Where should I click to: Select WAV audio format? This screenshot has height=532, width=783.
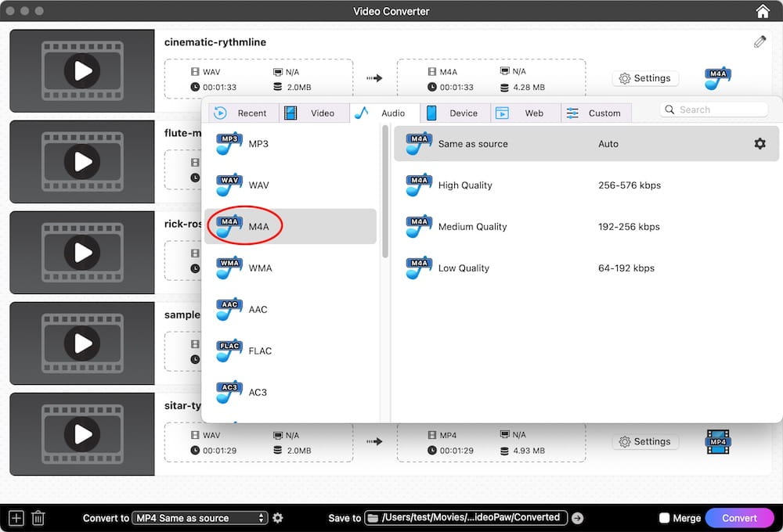pos(290,185)
